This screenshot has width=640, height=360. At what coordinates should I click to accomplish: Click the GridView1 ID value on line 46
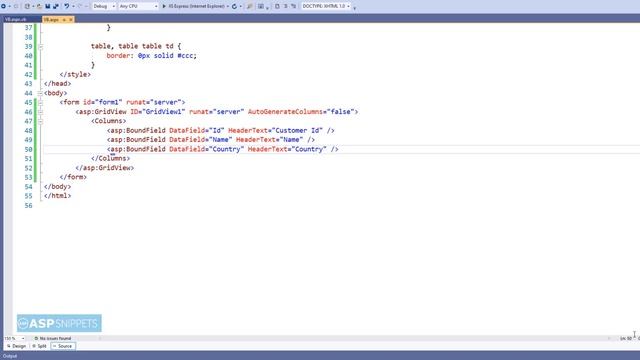pyautogui.click(x=163, y=112)
